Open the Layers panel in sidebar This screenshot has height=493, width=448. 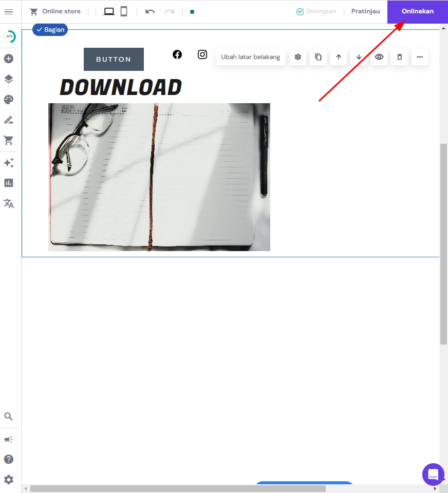9,79
